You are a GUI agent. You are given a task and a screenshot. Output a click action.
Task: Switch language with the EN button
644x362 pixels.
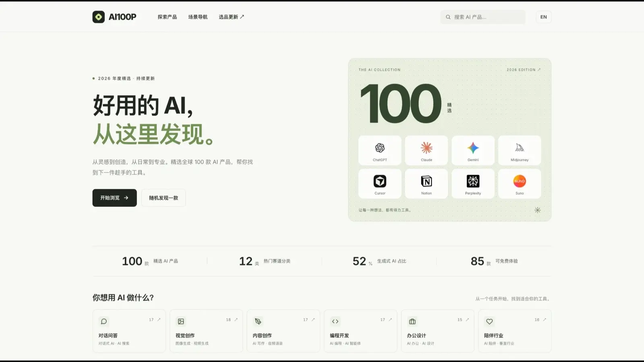[x=543, y=17]
